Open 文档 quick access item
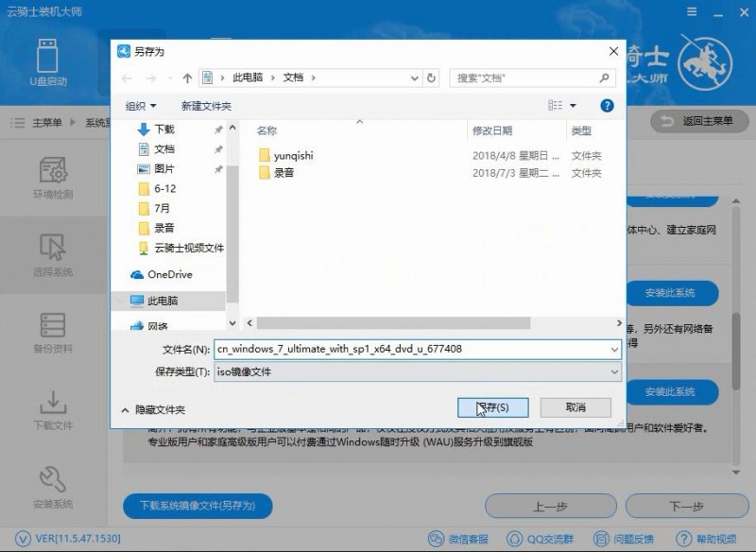This screenshot has height=552, width=756. [x=156, y=149]
